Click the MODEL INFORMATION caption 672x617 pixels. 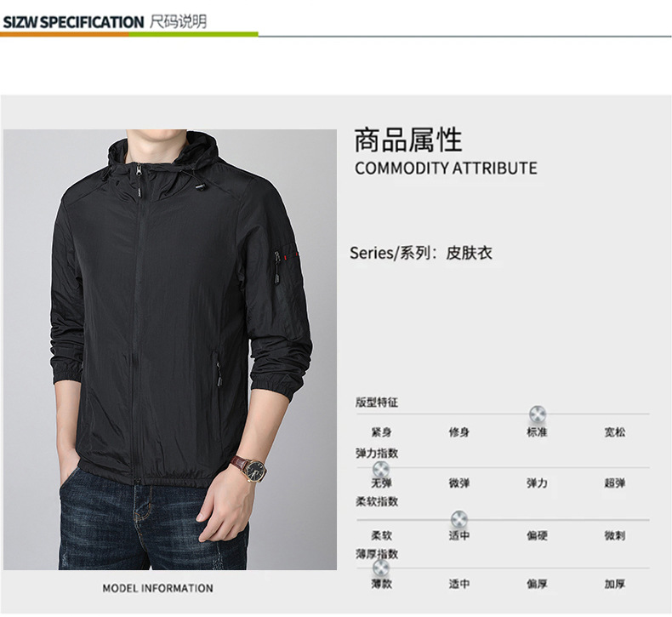click(x=157, y=588)
